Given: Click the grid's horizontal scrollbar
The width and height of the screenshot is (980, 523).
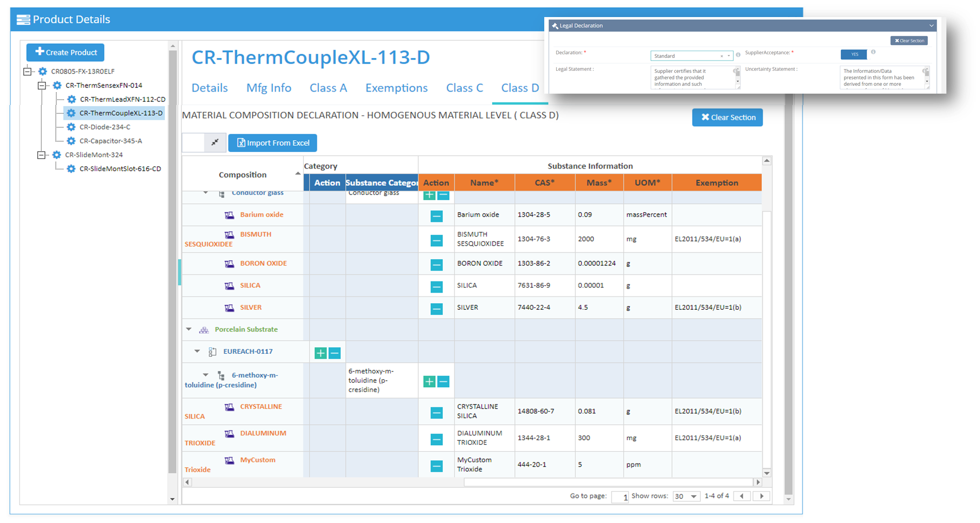Looking at the screenshot, I should [610, 482].
